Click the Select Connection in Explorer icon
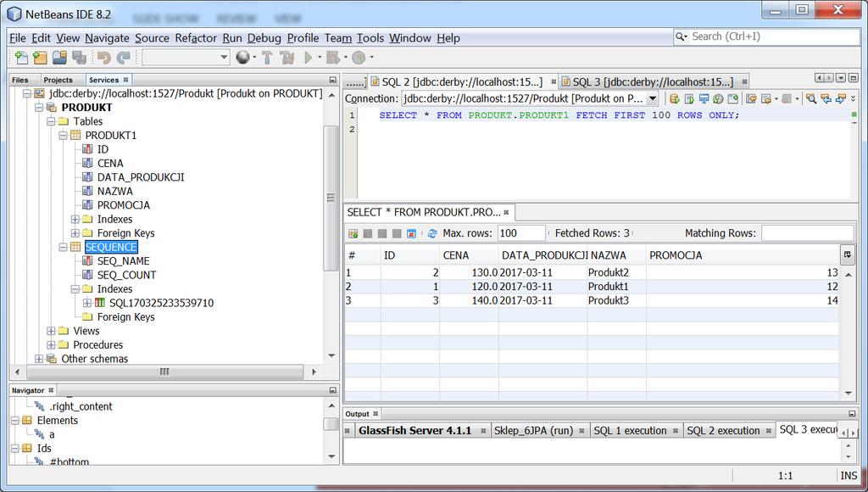Screen dimensions: 868x492 (704, 98)
